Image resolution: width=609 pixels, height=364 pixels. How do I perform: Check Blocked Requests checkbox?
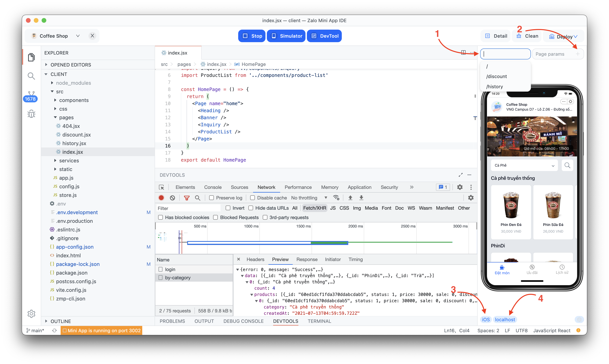coord(215,217)
